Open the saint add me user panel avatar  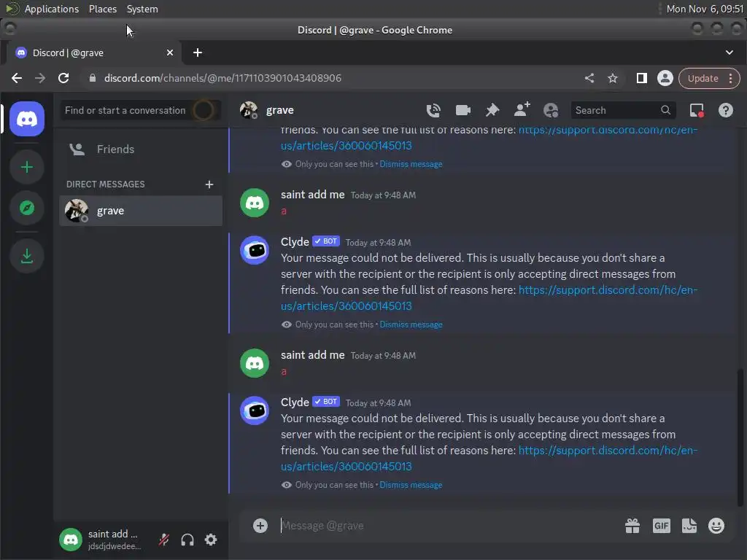71,540
